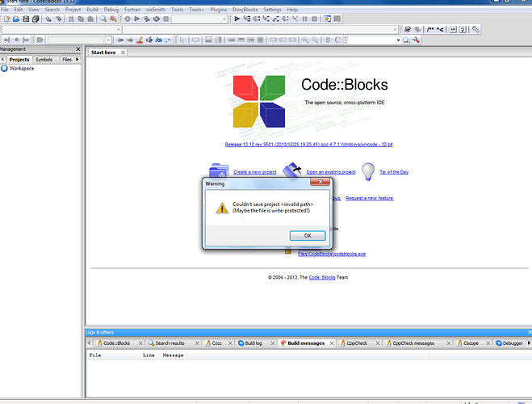The image size is (532, 404).
Task: Open the incremental search text dropdown arrow
Action: click(108, 40)
